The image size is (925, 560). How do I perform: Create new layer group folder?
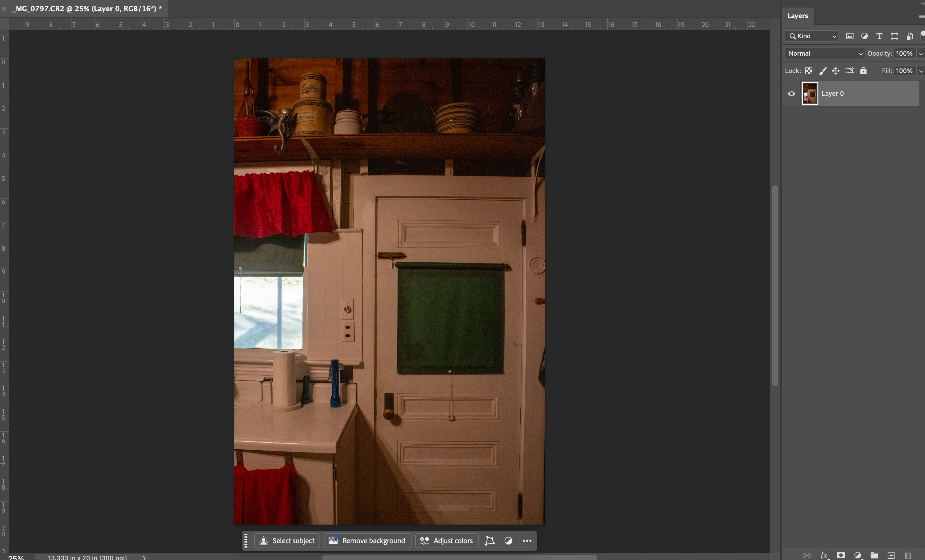coord(874,555)
